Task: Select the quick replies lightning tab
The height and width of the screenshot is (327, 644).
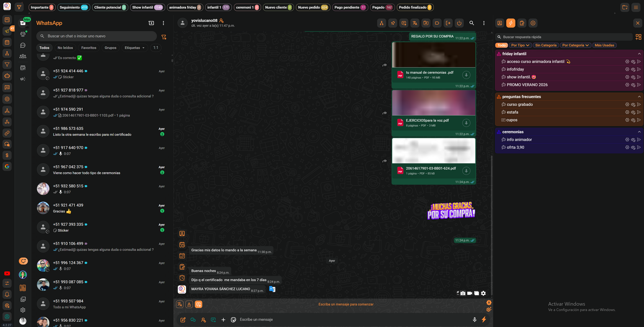Action: (511, 23)
